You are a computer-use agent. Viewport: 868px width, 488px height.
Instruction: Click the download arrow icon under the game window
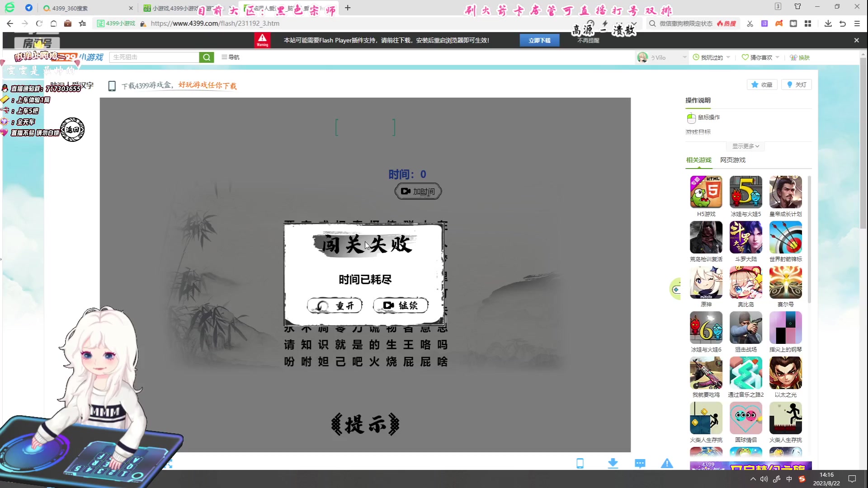tap(613, 463)
